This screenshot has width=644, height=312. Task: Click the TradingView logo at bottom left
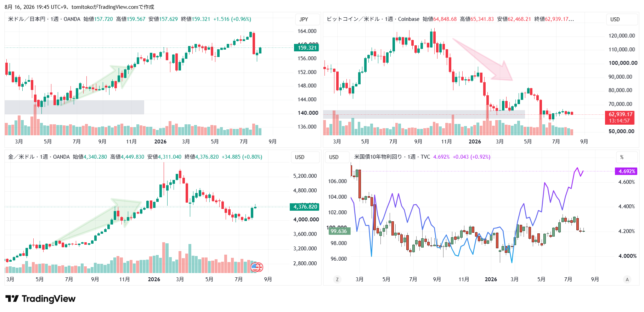click(40, 299)
